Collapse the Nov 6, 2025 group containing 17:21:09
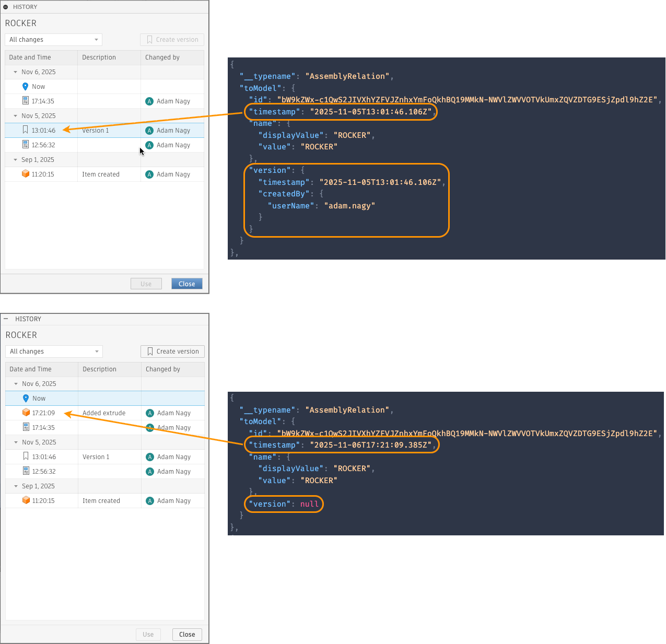 (16, 384)
